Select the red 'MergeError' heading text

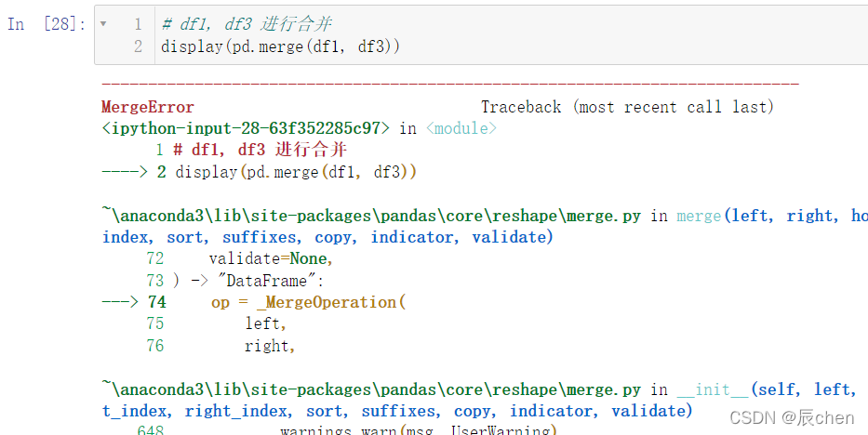[148, 107]
